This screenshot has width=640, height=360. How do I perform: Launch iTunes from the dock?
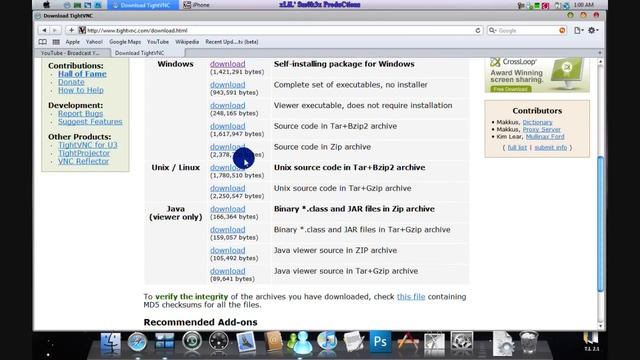(x=327, y=341)
